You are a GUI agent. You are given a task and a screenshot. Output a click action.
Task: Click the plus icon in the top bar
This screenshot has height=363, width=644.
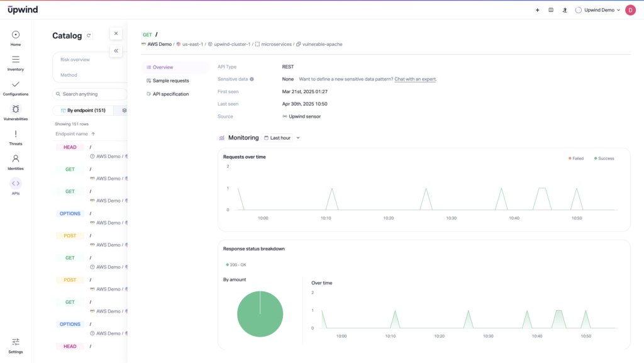tap(536, 9)
